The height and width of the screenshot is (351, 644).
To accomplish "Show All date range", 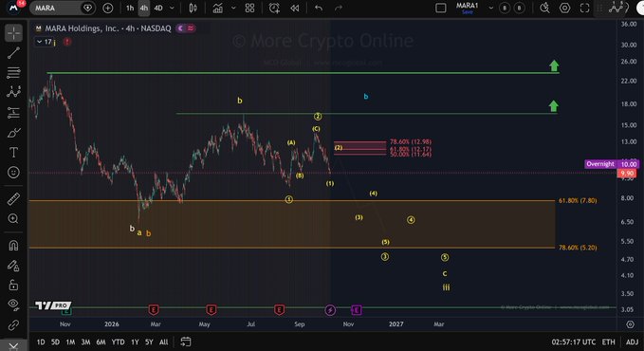I will point(163,342).
